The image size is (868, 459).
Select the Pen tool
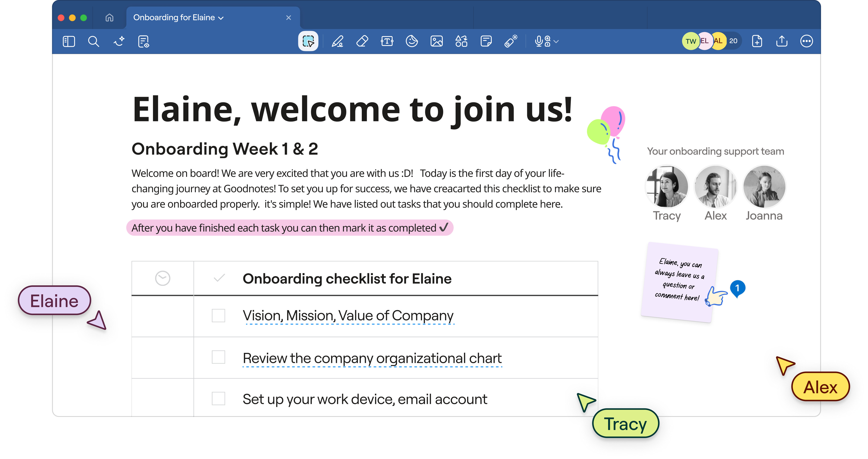[337, 41]
